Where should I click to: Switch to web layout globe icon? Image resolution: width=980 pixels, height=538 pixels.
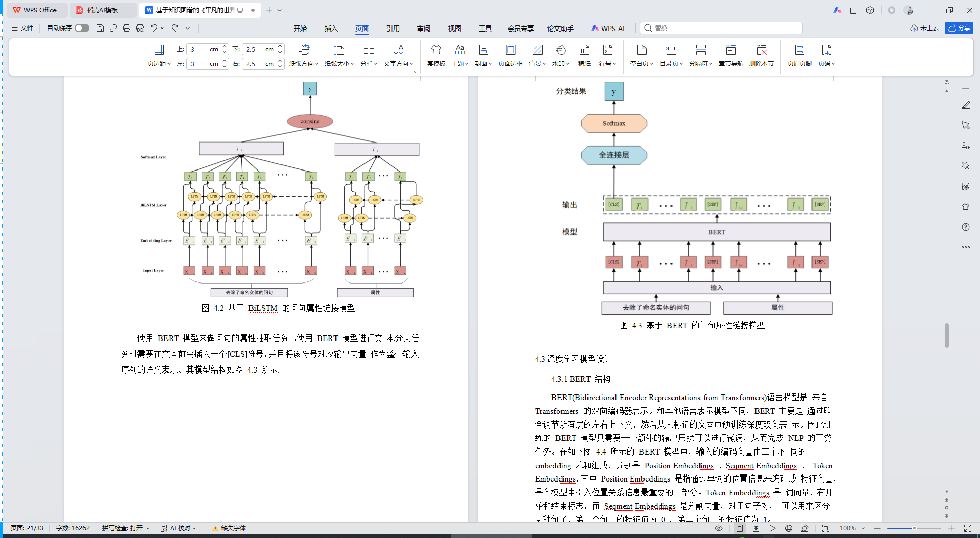pos(789,528)
